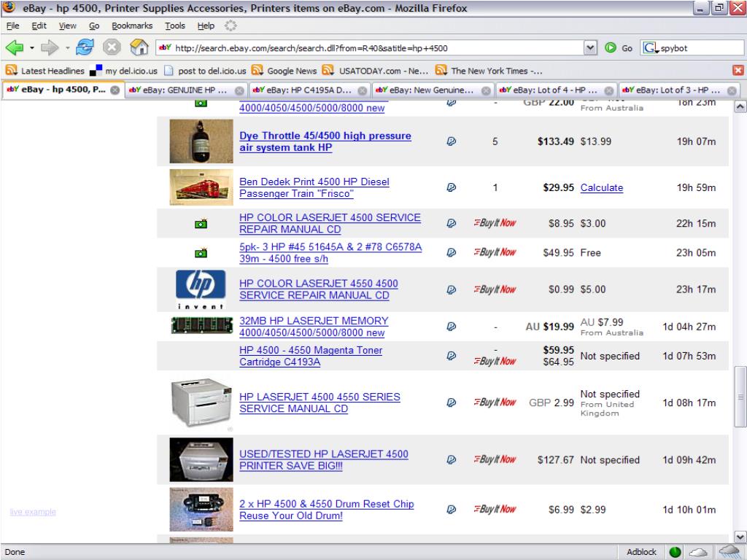Close the 'eBay: GENUINE HP' tab

click(239, 90)
